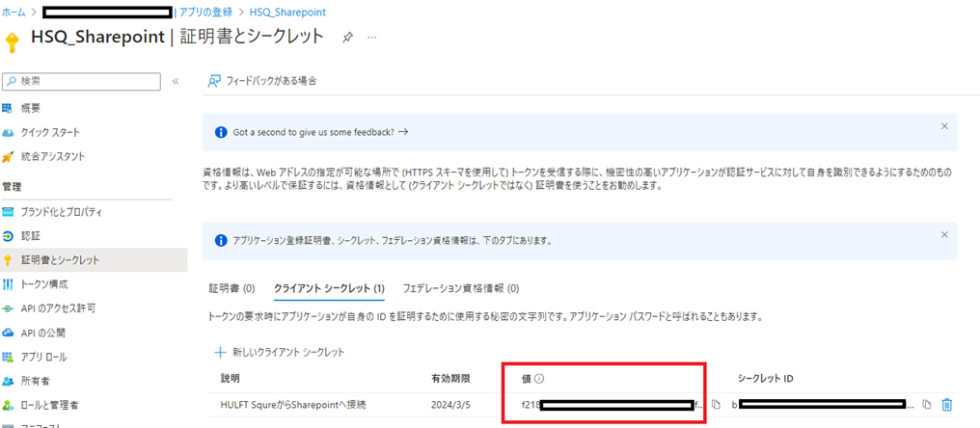
Task: Click the 所有者 people icon
Action: tap(8, 381)
